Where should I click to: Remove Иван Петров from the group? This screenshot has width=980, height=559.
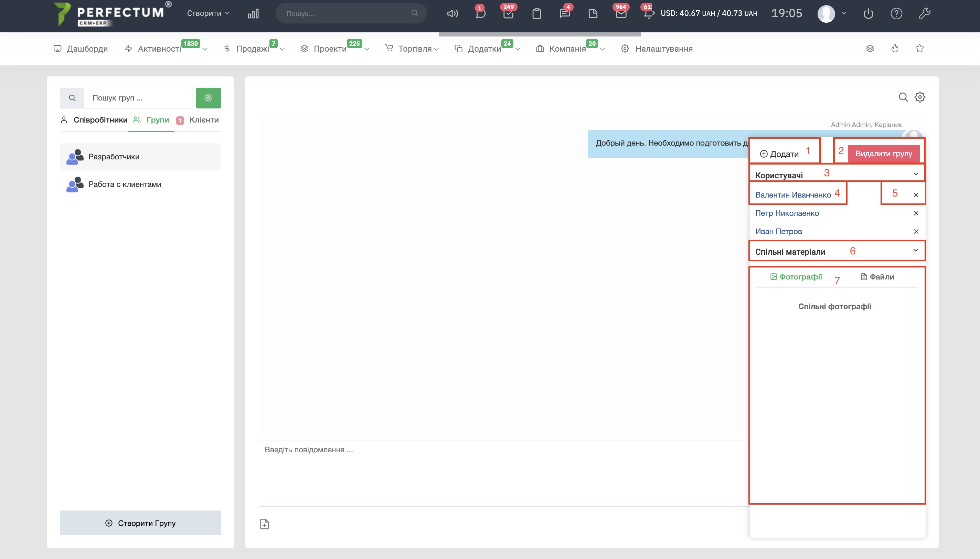click(916, 232)
